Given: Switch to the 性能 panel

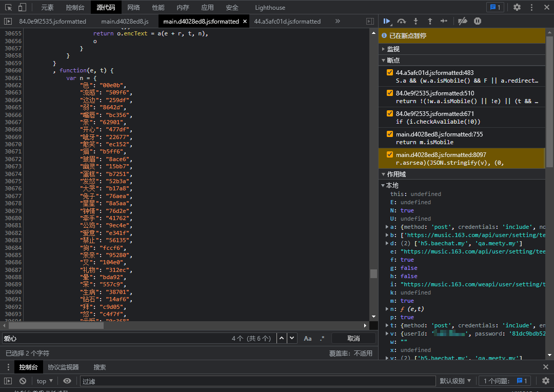Looking at the screenshot, I should point(158,7).
